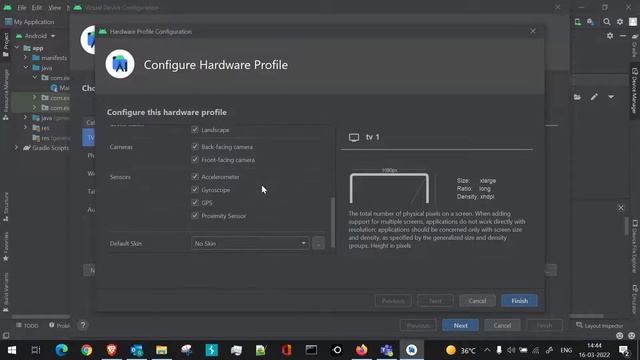Open the Default Skin dropdown
This screenshot has width=640, height=360.
point(250,243)
